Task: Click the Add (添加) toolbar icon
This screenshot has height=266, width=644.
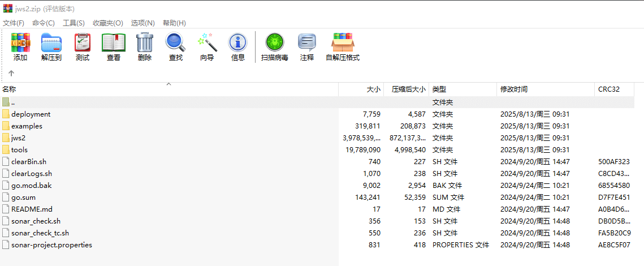Action: click(20, 47)
